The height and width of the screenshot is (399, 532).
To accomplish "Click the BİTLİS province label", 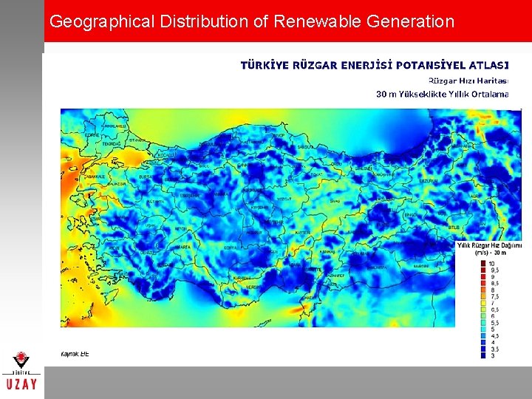I will pos(454,228).
